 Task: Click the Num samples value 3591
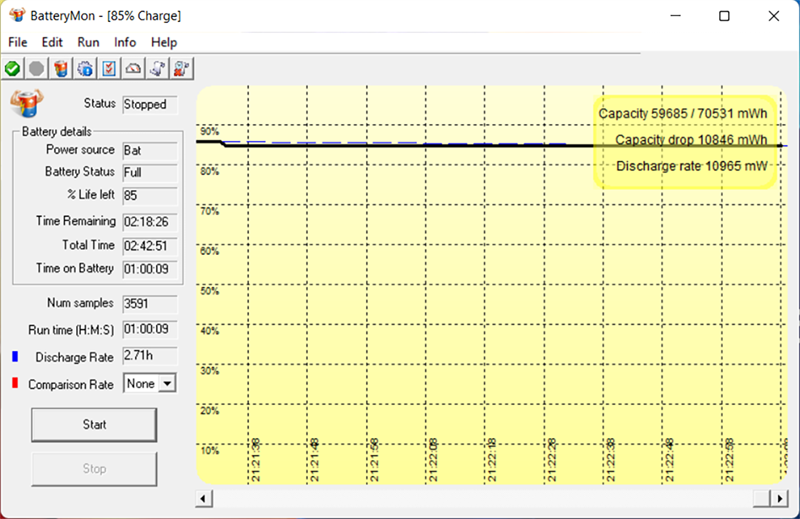(x=149, y=304)
